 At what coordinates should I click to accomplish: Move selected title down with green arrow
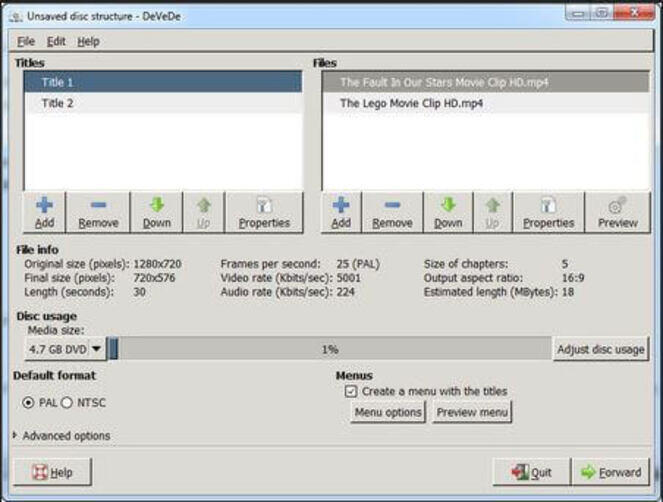click(x=156, y=212)
